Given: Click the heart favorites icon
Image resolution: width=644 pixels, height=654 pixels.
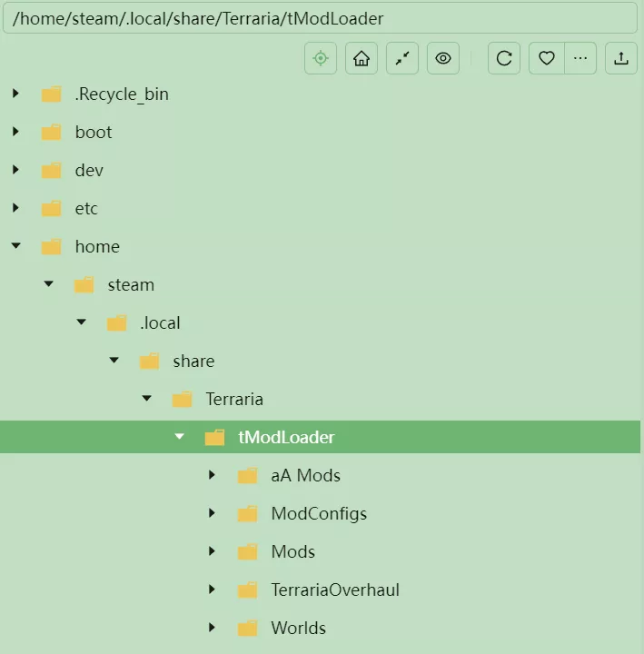Looking at the screenshot, I should pos(546,58).
